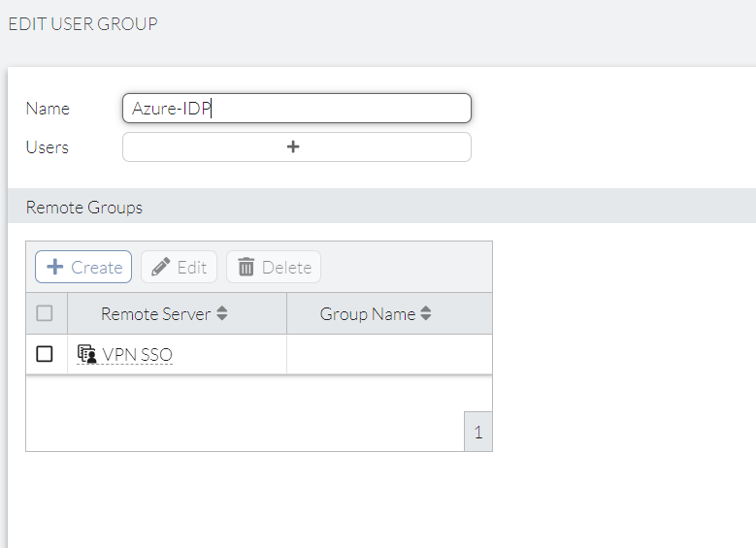Click the server icon beside VPN SSO

point(87,355)
